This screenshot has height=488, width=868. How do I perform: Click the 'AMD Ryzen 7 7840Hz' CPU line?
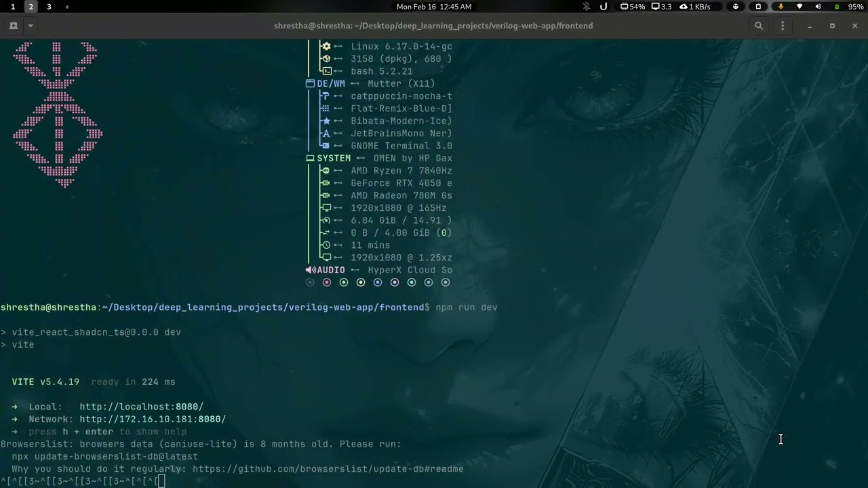(x=401, y=171)
